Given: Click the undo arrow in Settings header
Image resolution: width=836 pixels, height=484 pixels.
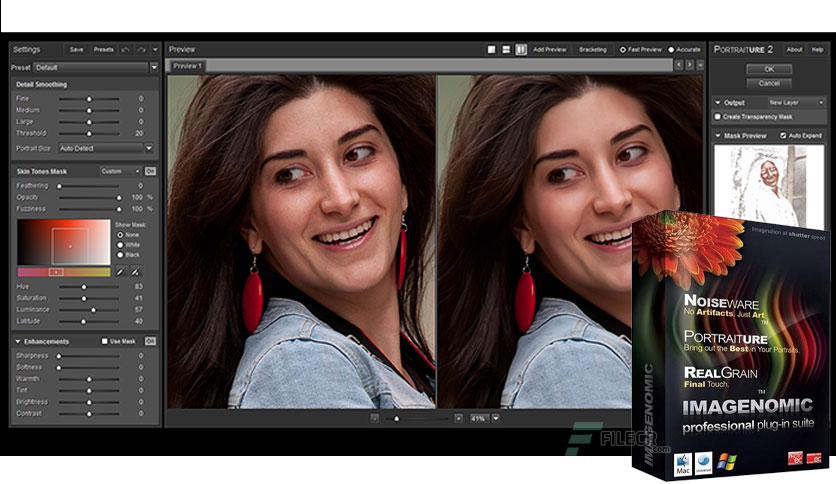Looking at the screenshot, I should 126,49.
